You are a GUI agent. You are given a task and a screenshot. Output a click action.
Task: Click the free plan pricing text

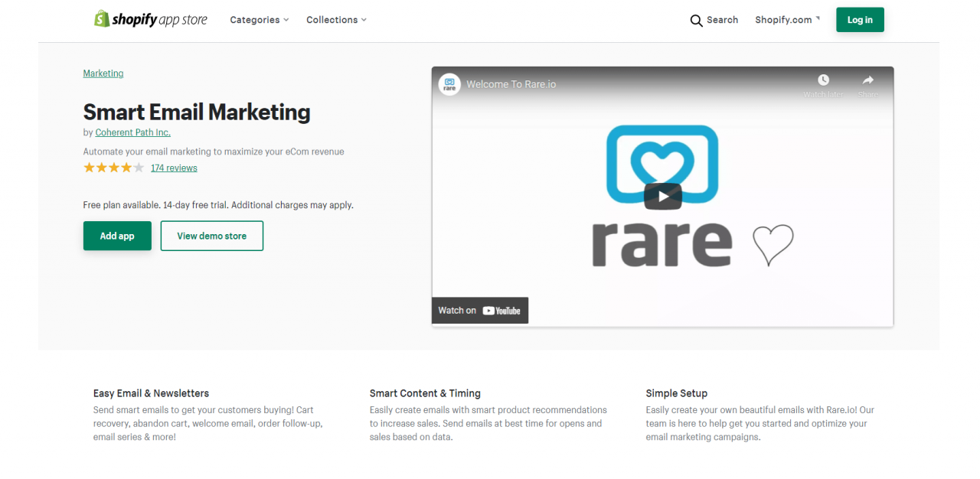tap(218, 205)
